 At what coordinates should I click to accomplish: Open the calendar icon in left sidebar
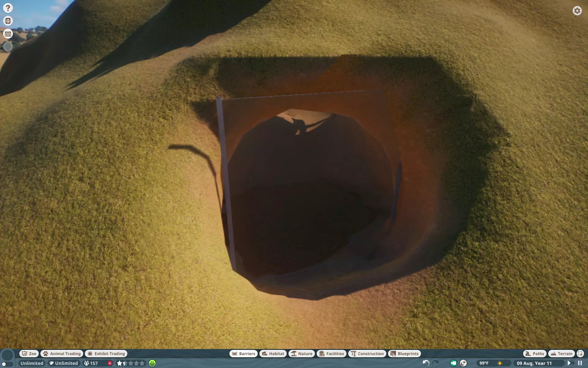point(8,34)
